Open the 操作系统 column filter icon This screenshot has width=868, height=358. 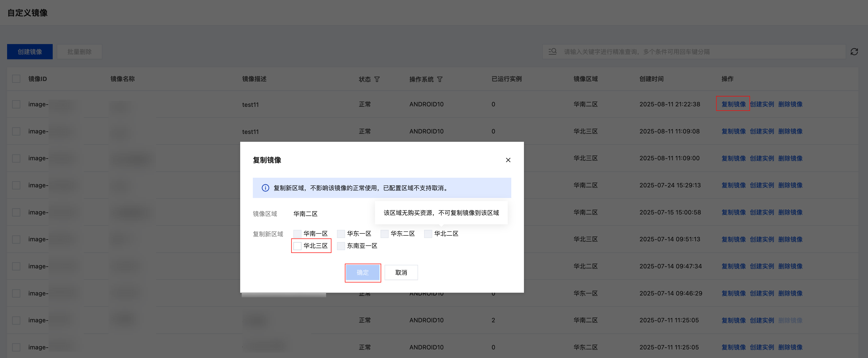pos(439,79)
